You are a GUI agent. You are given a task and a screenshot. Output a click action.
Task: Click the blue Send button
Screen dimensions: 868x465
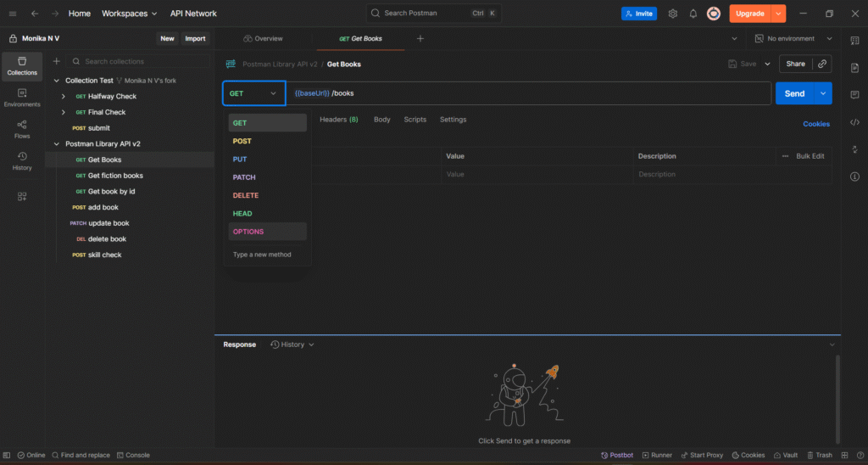pyautogui.click(x=794, y=93)
